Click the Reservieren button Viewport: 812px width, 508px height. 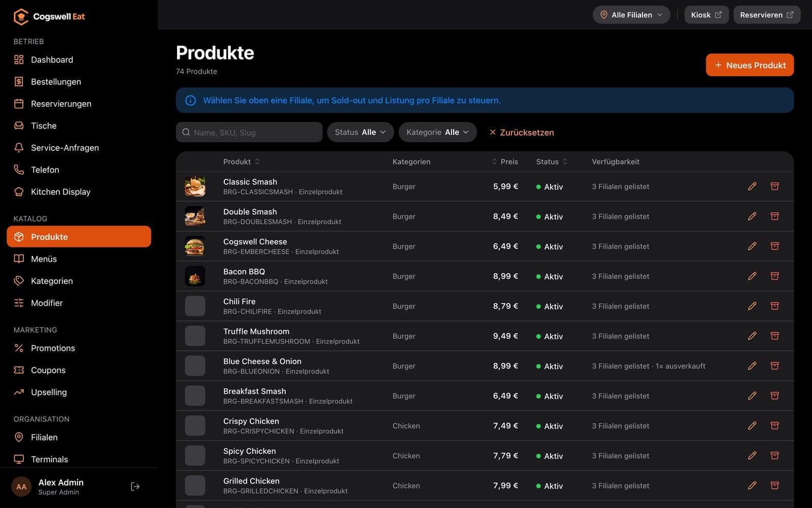[766, 15]
